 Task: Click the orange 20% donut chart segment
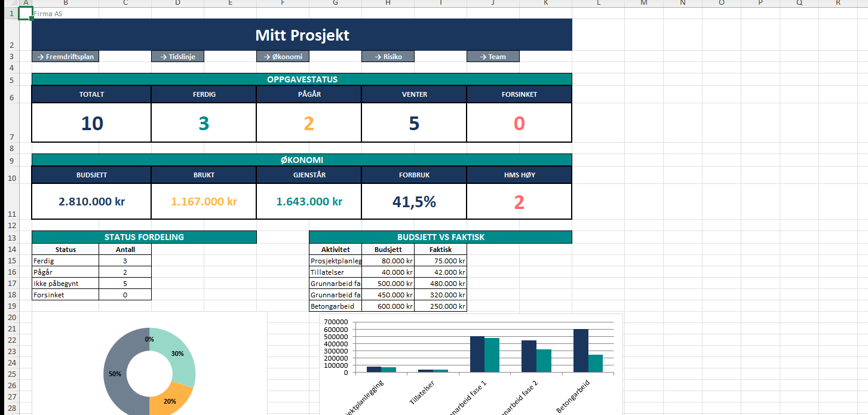click(173, 397)
